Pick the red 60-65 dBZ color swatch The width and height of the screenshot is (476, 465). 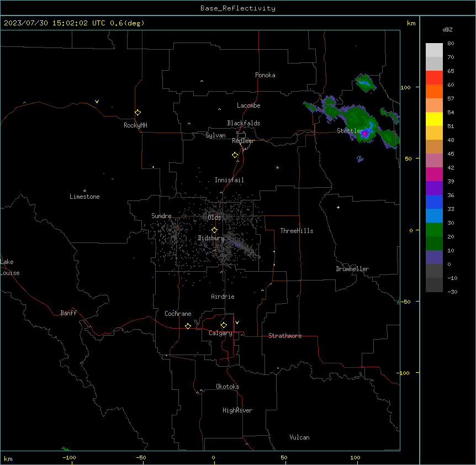tap(434, 78)
